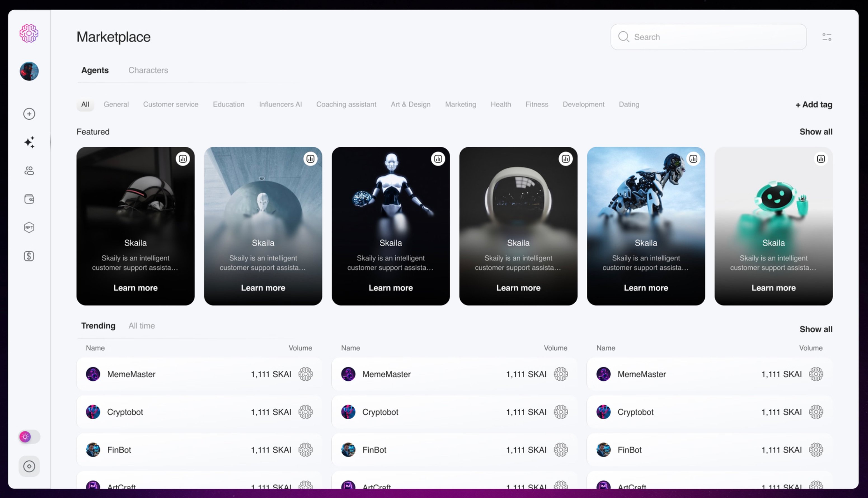Click Learn more on the black helmet card
Viewport: 868px width, 498px height.
pyautogui.click(x=136, y=288)
